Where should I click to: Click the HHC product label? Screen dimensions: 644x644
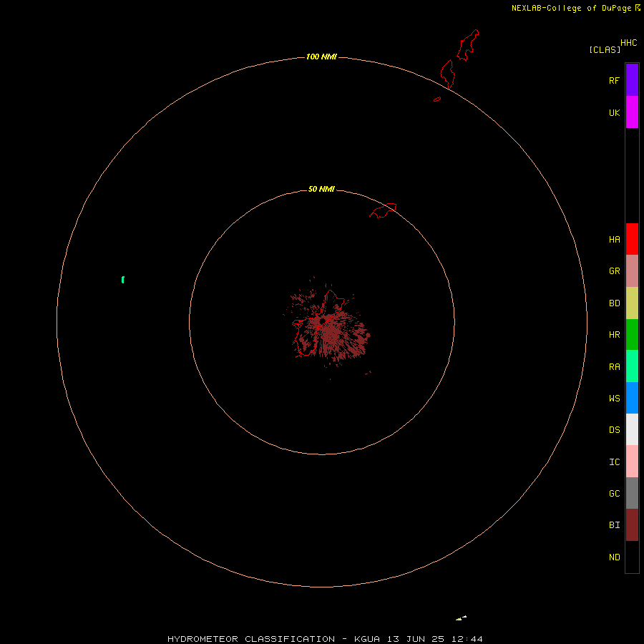point(628,43)
